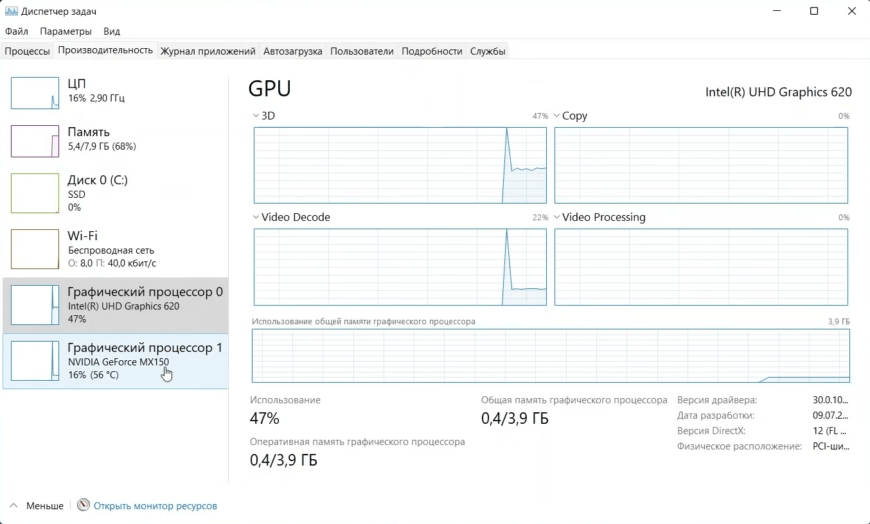Click the resource monitor icon
The image size is (870, 524).
pyautogui.click(x=83, y=506)
